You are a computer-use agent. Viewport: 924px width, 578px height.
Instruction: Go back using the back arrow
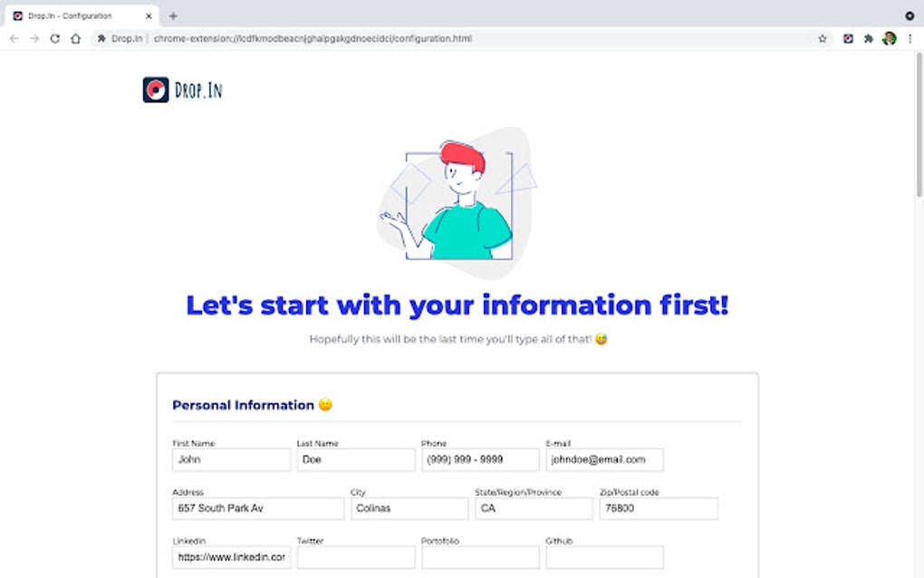(x=13, y=39)
